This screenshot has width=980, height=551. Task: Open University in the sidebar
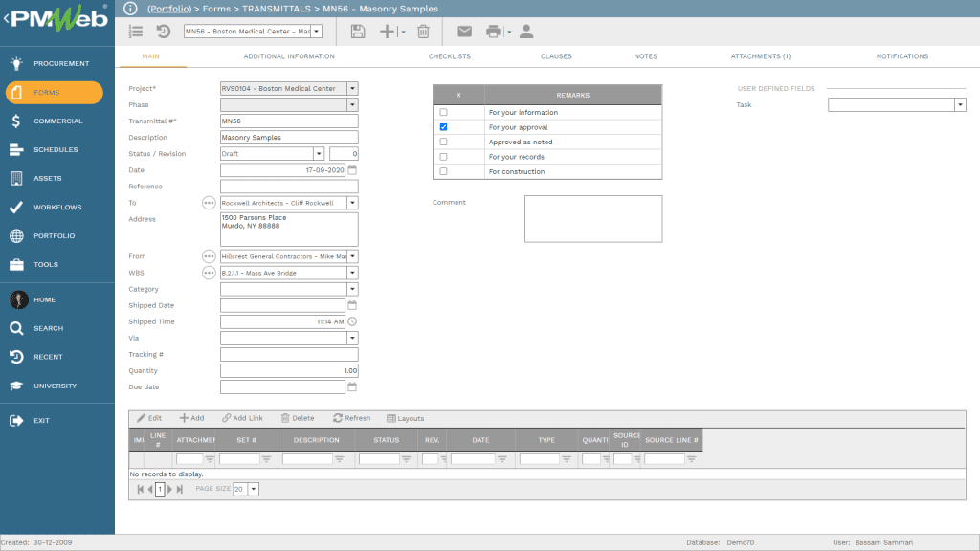click(54, 386)
